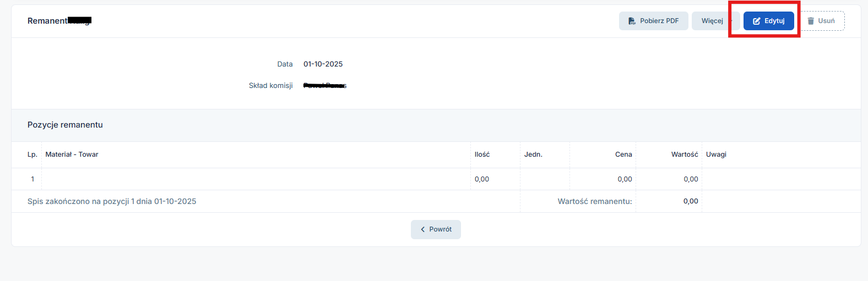Click the Cena column header

click(623, 155)
